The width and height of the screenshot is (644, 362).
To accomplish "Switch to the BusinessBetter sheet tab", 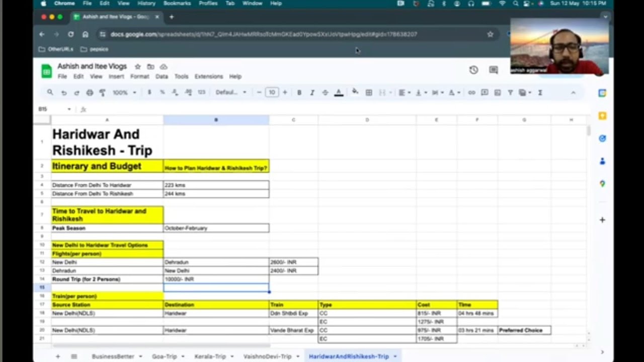I will [x=113, y=356].
